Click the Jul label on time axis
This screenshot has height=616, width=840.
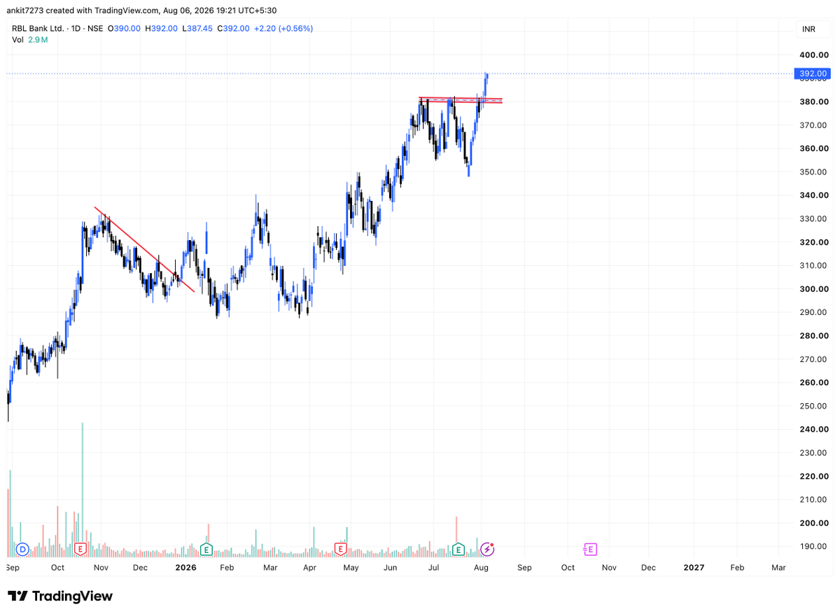[434, 568]
